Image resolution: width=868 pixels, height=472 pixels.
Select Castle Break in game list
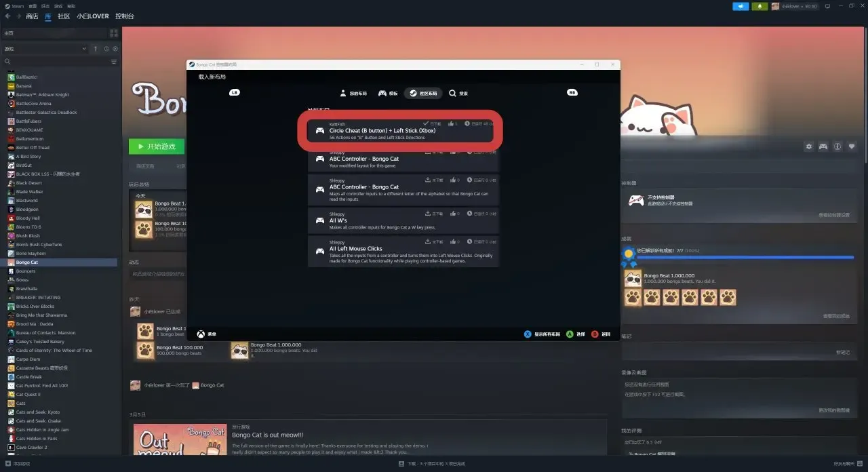29,377
